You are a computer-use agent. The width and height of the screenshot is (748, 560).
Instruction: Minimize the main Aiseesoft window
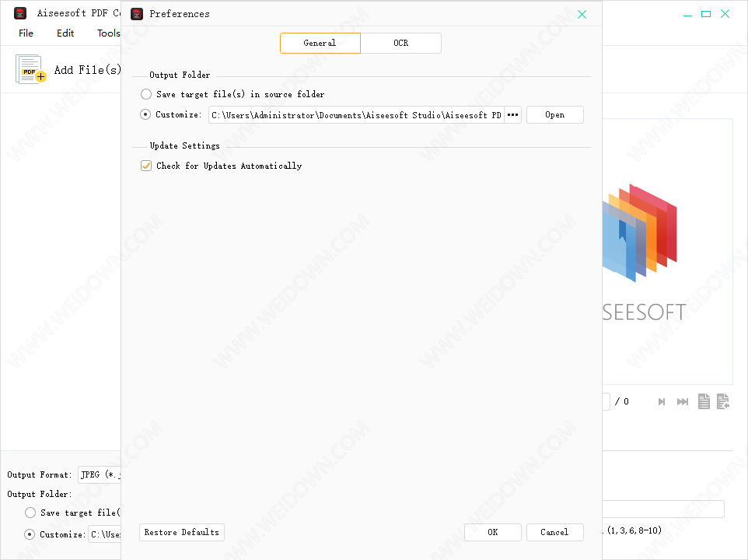coord(687,14)
